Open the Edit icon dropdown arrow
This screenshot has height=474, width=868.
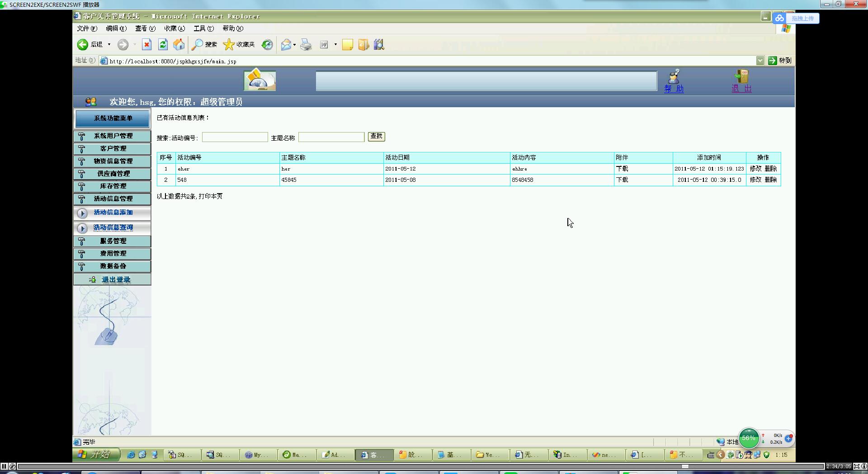tap(335, 44)
